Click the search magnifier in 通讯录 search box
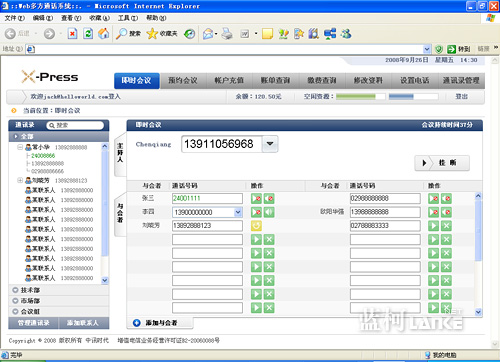This screenshot has height=362, width=500. point(52,125)
